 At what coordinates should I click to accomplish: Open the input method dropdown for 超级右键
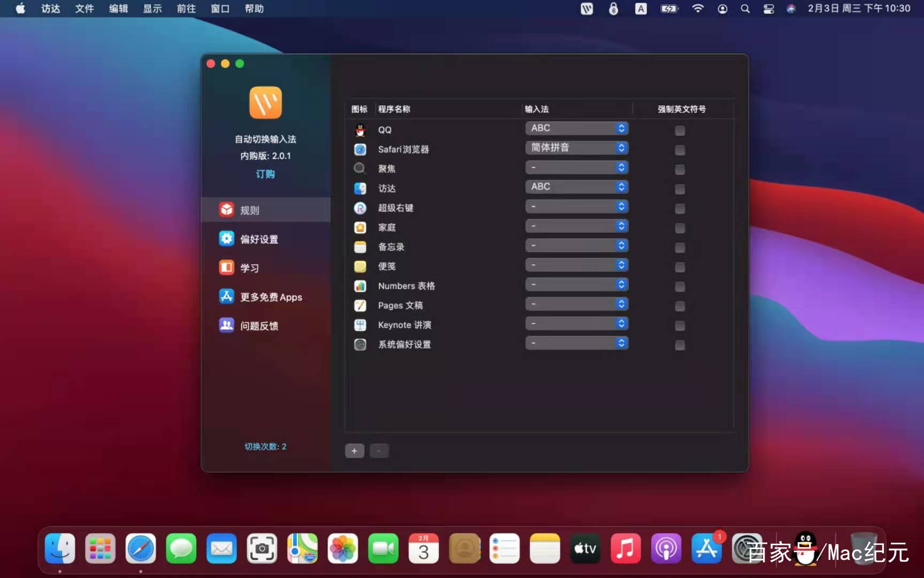(576, 207)
